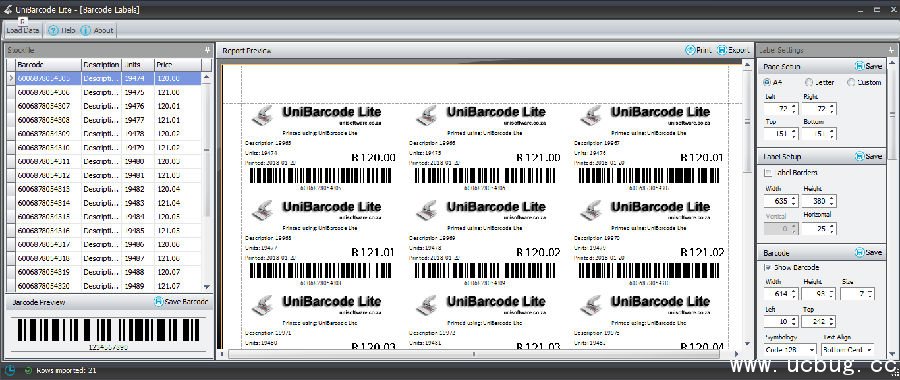Image resolution: width=900 pixels, height=380 pixels.
Task: Save the Barcode section settings
Action: [x=868, y=253]
